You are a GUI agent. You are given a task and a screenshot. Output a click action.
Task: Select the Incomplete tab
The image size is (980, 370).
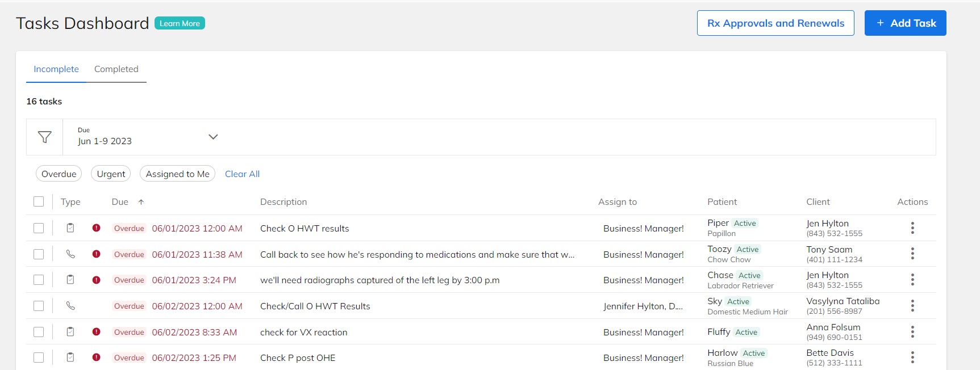(x=56, y=69)
